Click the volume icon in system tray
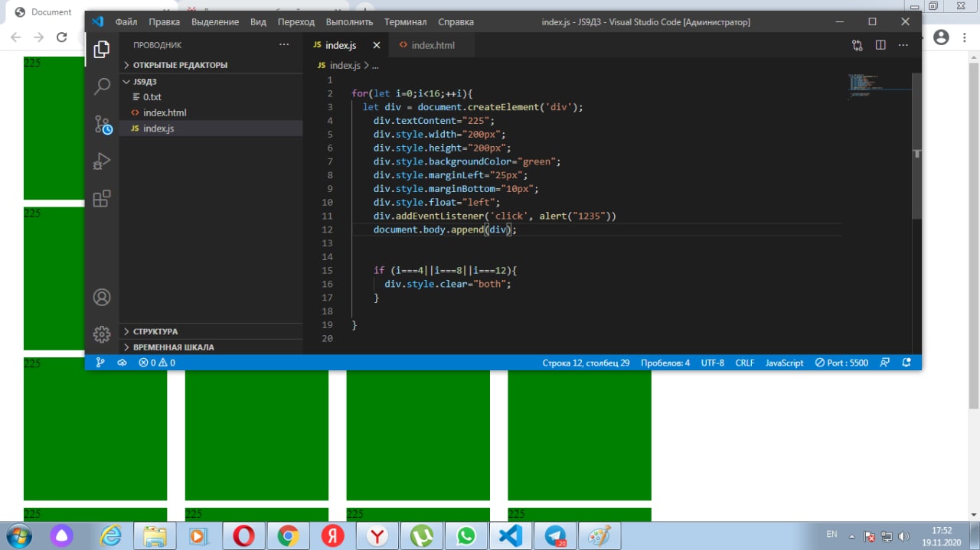The height and width of the screenshot is (550, 980). tap(903, 536)
